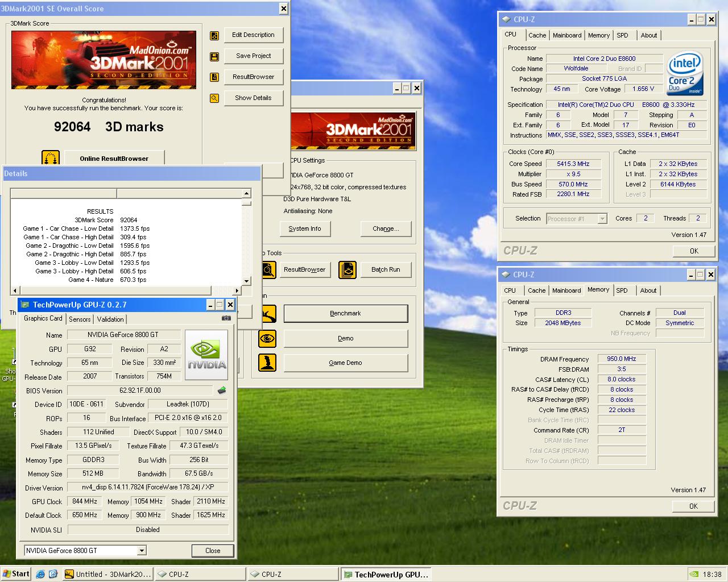728x582 pixels.
Task: Click the GPU-Z Driver Version field
Action: click(147, 488)
